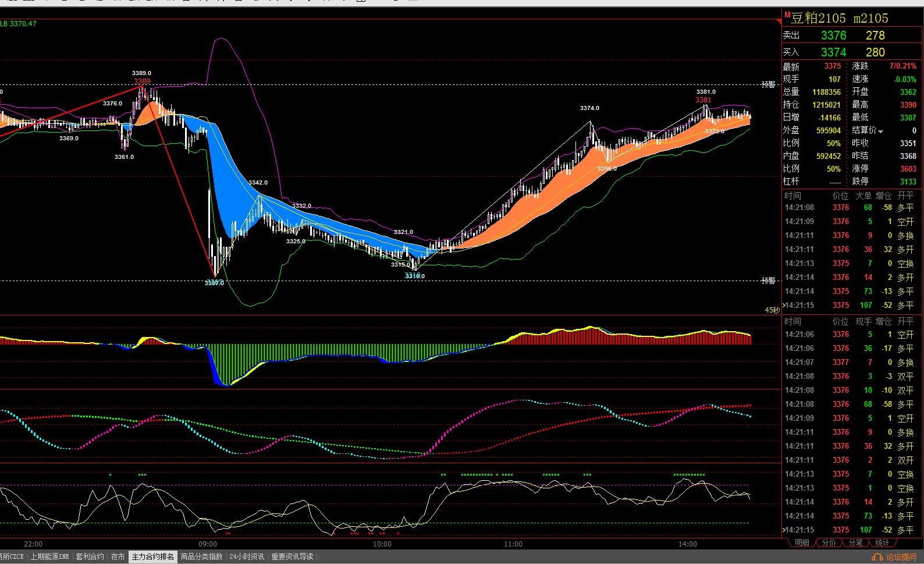The width and height of the screenshot is (924, 564).
Task: Open the 结算价 dropdown arrow
Action: tap(880, 132)
